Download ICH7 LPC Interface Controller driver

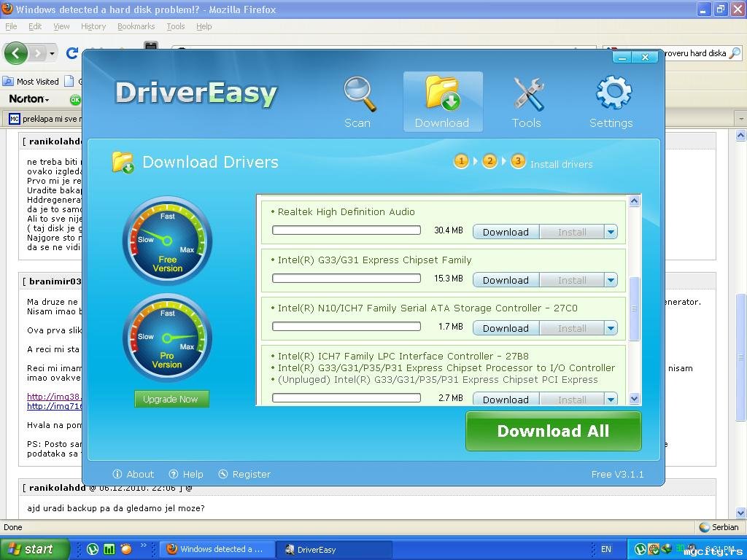coord(506,399)
